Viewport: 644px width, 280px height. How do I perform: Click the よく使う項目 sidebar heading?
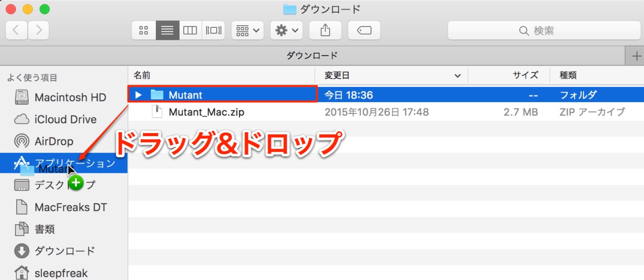point(32,78)
